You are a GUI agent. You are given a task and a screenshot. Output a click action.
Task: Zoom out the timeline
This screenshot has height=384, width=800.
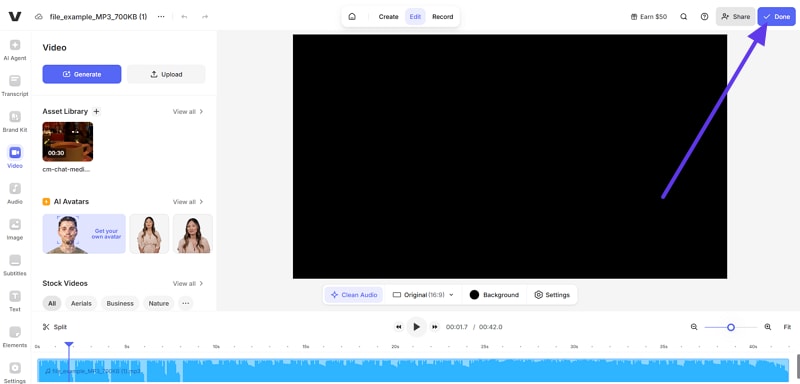coord(694,327)
